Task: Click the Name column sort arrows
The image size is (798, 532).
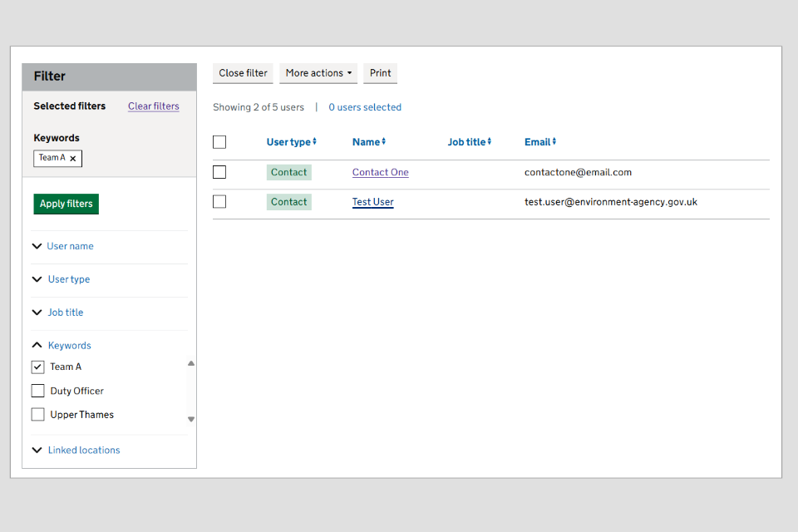Action: 383,142
